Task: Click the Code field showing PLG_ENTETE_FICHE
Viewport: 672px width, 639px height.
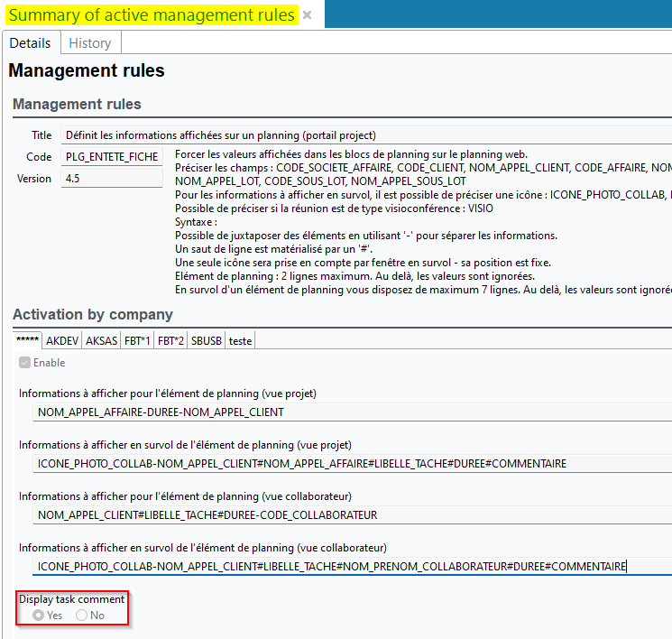Action: 112,157
